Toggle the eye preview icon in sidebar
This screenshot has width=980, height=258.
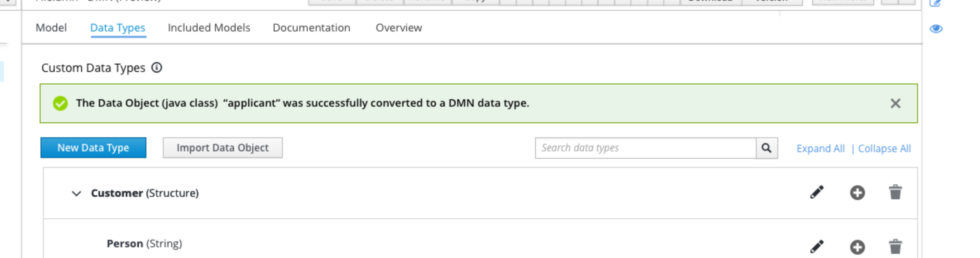936,29
